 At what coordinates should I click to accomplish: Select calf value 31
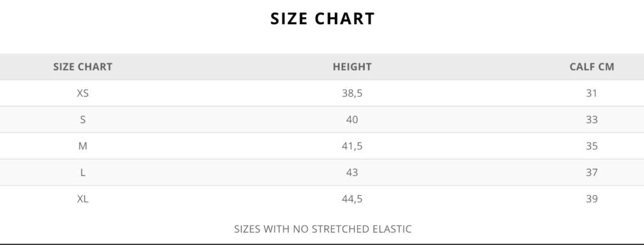pos(592,93)
